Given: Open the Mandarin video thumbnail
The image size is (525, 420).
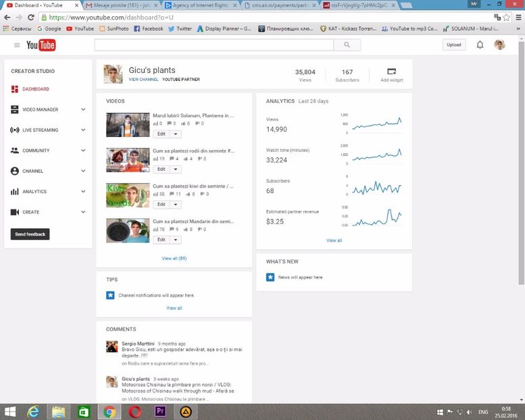Looking at the screenshot, I should coord(128,230).
